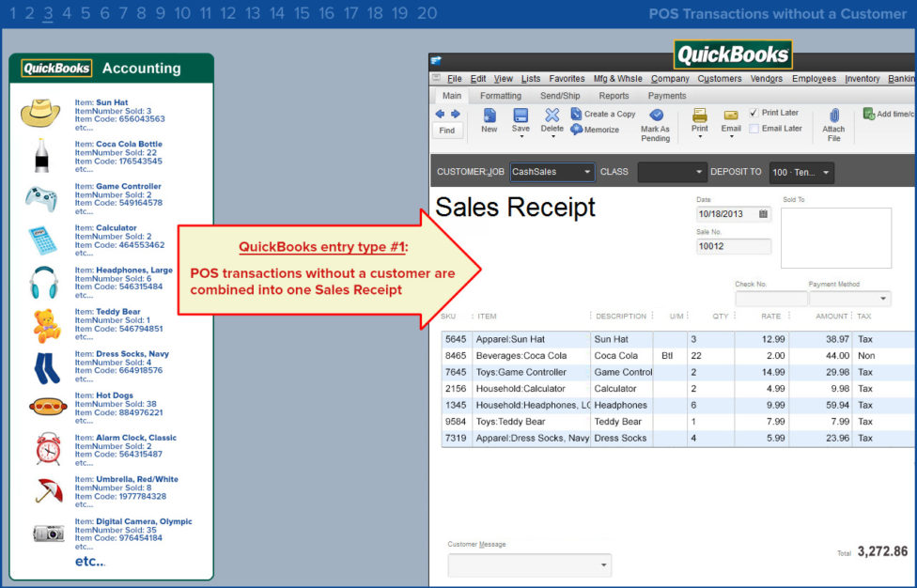Open the calendar picker beside Date
The width and height of the screenshot is (917, 588).
[763, 214]
